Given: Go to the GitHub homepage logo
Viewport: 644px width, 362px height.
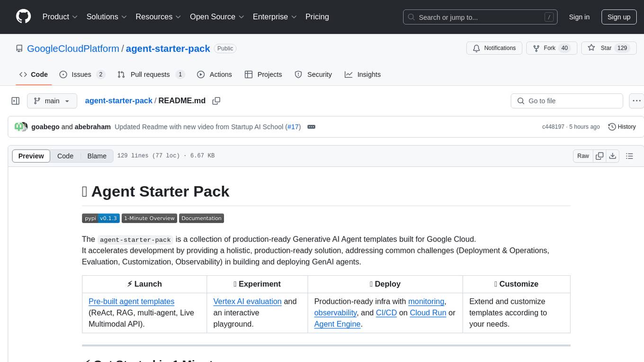Looking at the screenshot, I should (x=23, y=17).
